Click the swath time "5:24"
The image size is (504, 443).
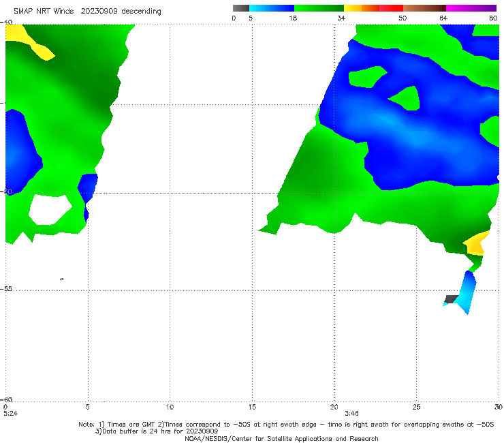tap(11, 414)
